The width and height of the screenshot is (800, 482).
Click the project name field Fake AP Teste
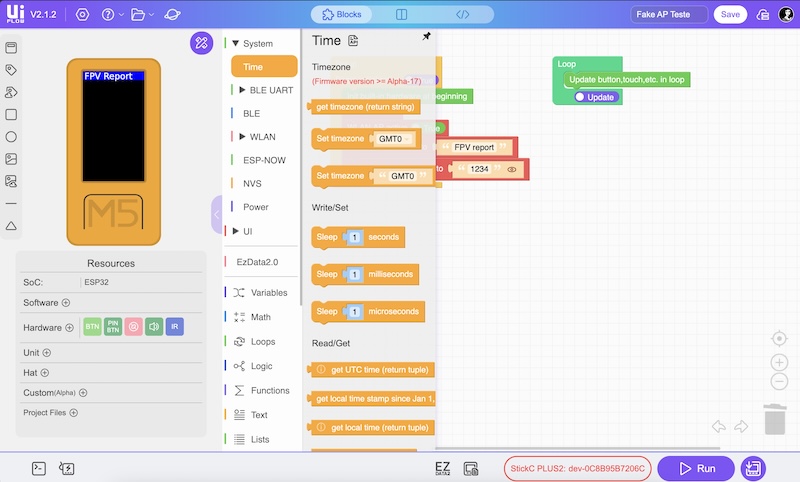[669, 15]
